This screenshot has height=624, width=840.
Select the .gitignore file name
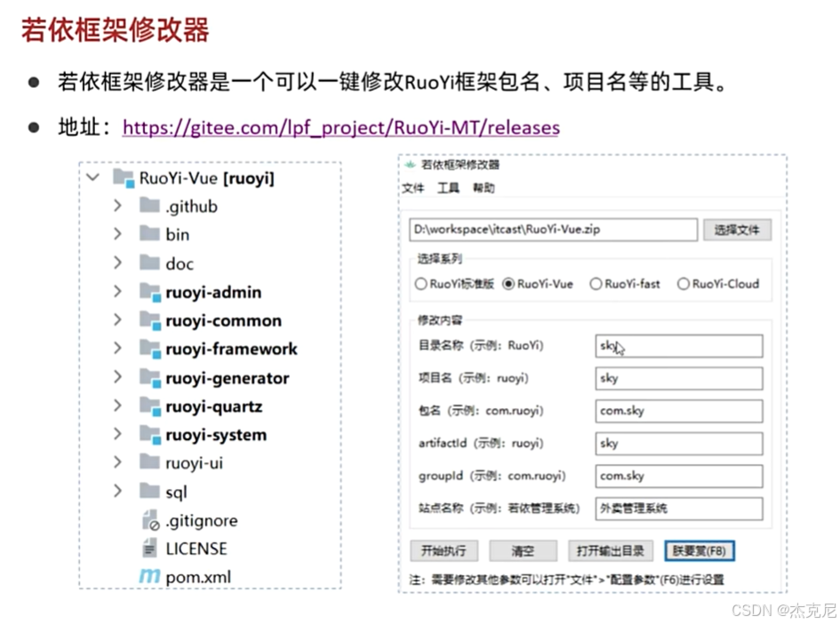coord(202,521)
